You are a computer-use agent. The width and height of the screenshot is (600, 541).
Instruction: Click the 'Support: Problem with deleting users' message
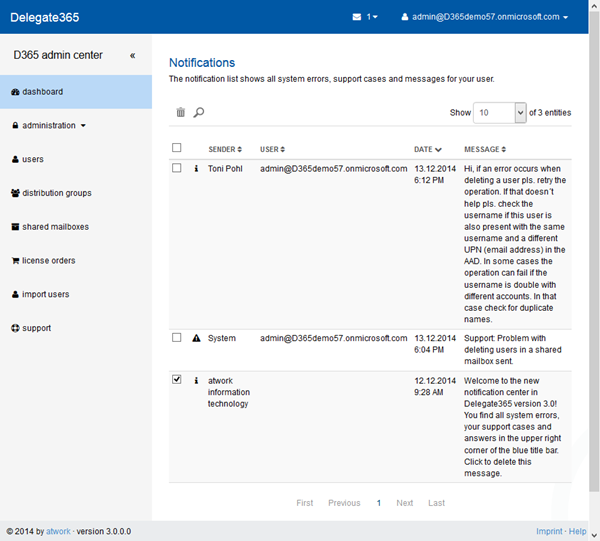click(513, 350)
